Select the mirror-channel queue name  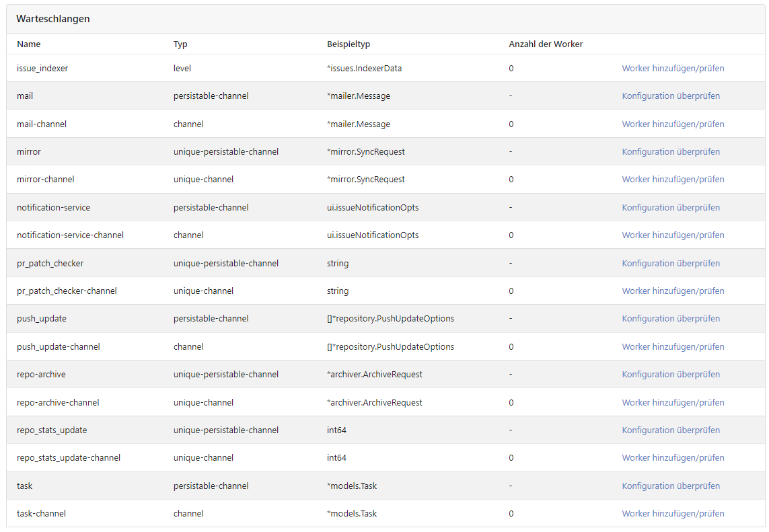click(45, 179)
